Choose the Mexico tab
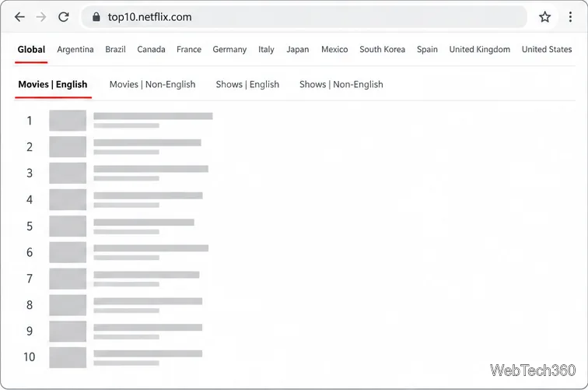588x390 pixels. pyautogui.click(x=334, y=50)
